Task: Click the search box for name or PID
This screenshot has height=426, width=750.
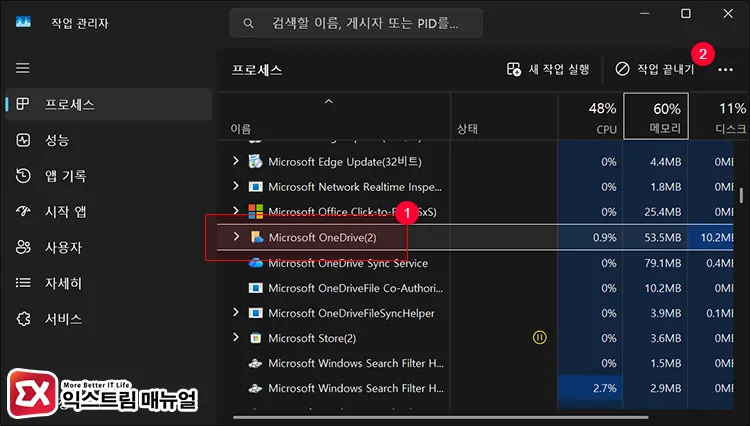Action: [x=356, y=23]
